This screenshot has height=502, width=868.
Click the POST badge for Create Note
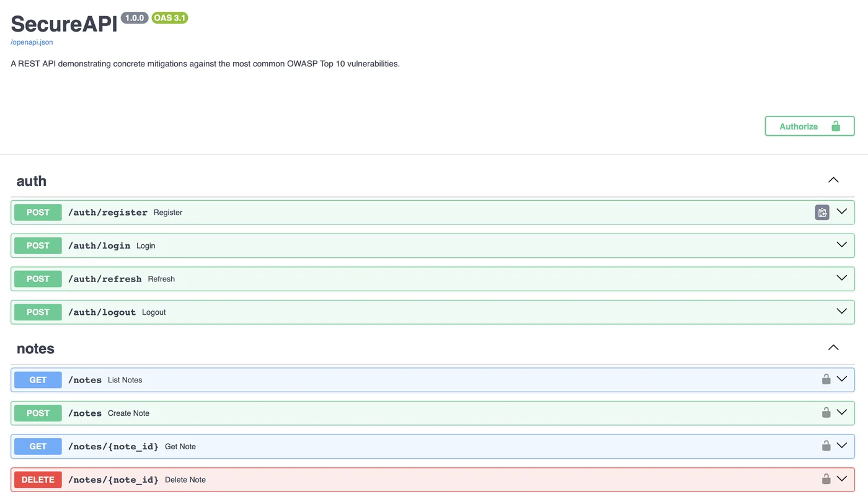pyautogui.click(x=38, y=413)
